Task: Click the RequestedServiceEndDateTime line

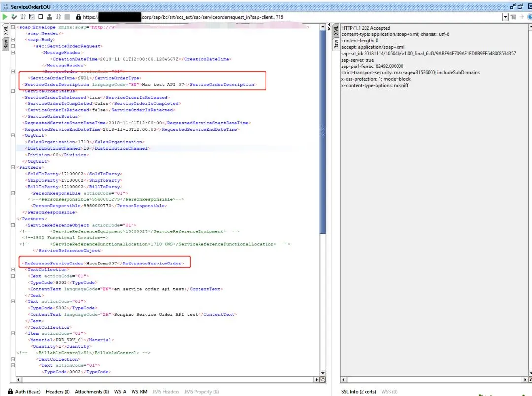Action: [x=131, y=129]
